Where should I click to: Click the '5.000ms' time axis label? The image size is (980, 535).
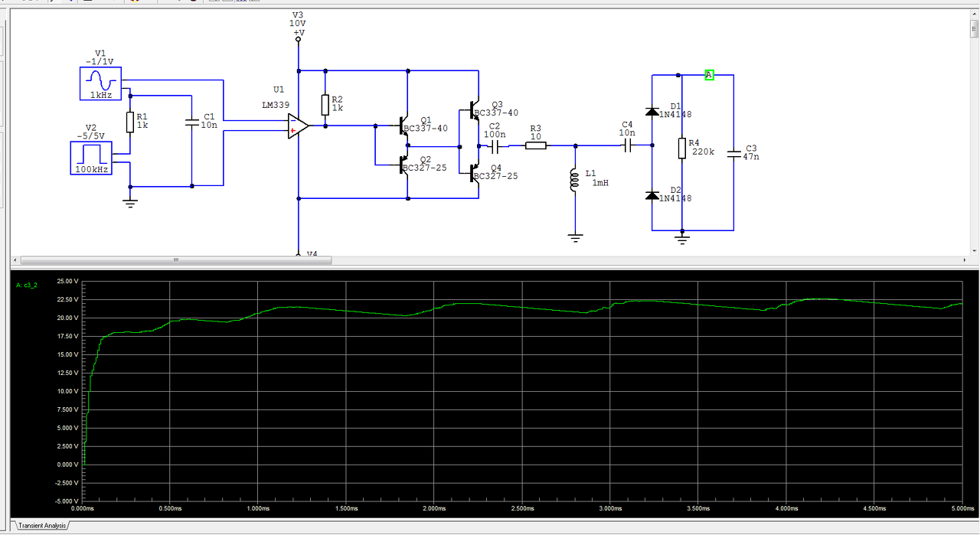[x=961, y=508]
